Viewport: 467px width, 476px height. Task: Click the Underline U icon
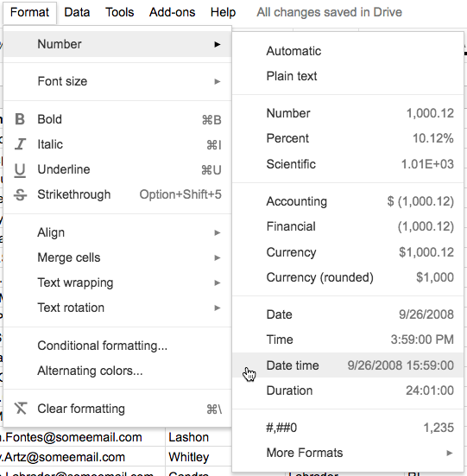click(x=20, y=169)
